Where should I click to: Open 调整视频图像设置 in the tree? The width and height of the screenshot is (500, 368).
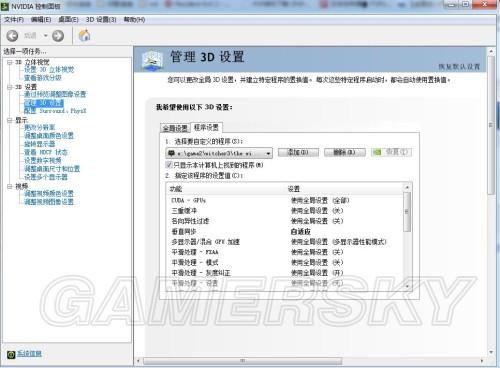pos(49,202)
